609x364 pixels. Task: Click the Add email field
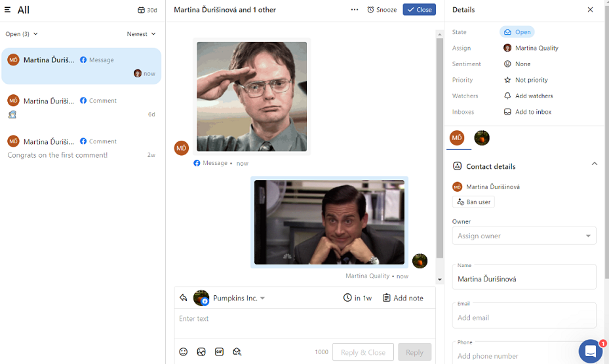524,316
